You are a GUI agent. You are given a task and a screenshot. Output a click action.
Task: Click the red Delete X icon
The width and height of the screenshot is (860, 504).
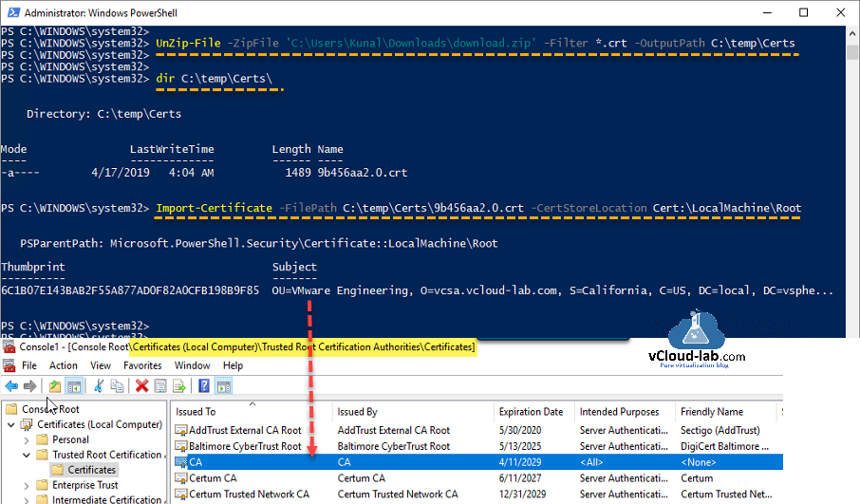[142, 386]
